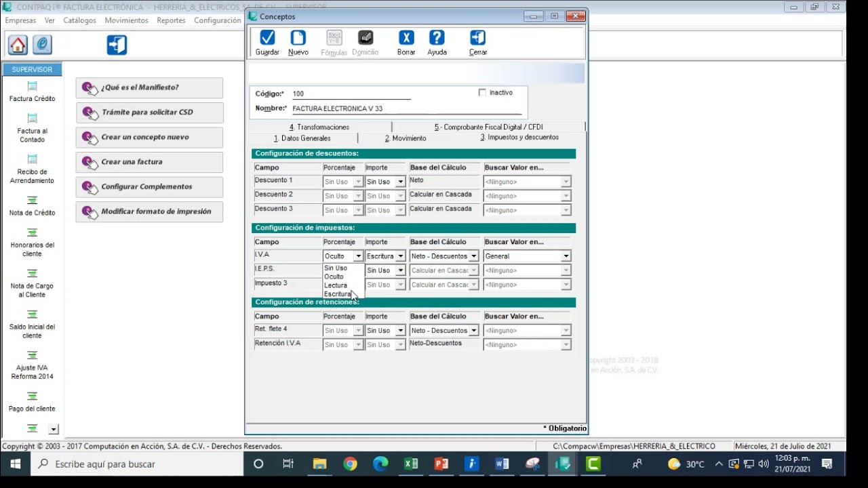This screenshot has width=868, height=488.
Task: Open Ayuda help in the Conceptos window
Action: point(437,38)
